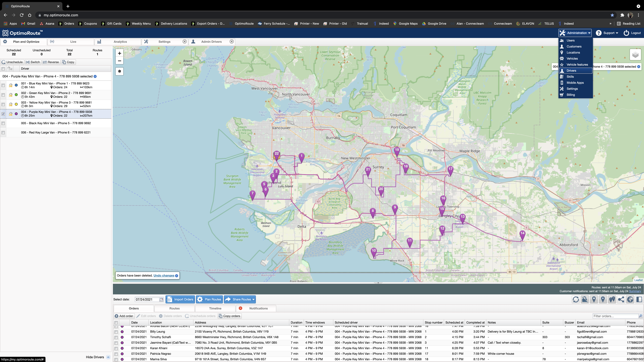Screen dimensions: 644x362
Task: Uncheck the 004 Purple Key Mini Van checkbox
Action: [3, 114]
